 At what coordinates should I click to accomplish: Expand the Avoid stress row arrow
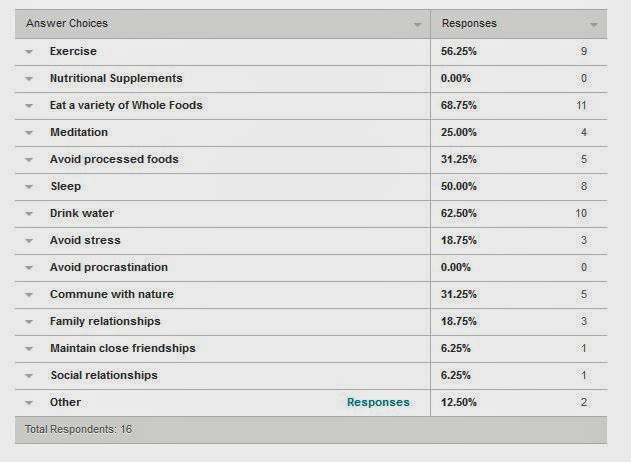[29, 241]
